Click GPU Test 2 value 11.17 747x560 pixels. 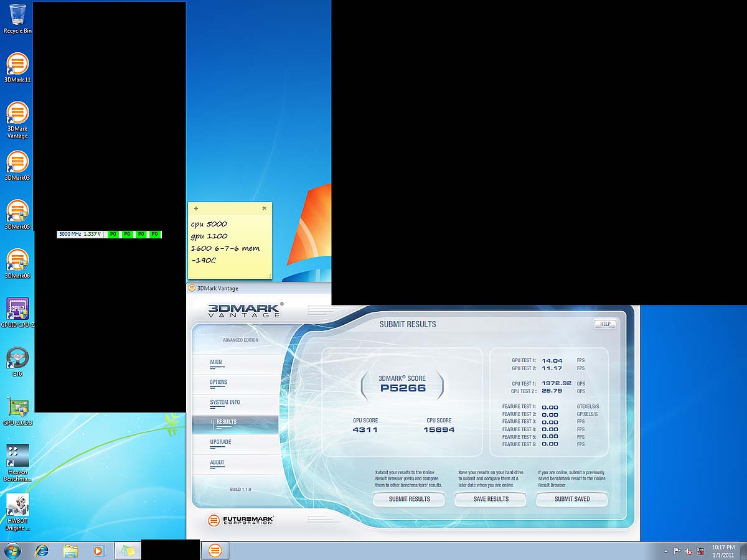tap(552, 368)
